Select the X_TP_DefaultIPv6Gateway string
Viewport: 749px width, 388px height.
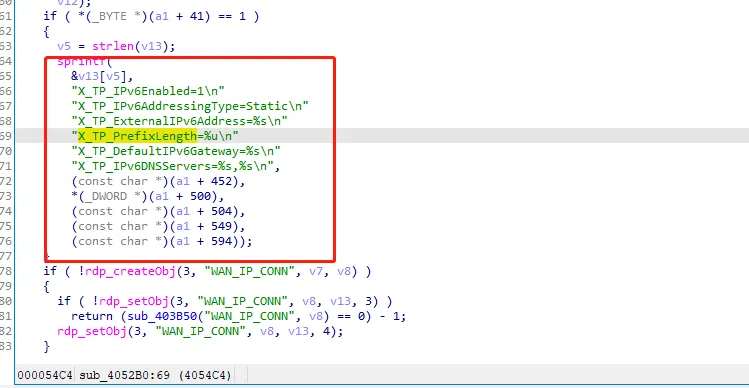176,151
